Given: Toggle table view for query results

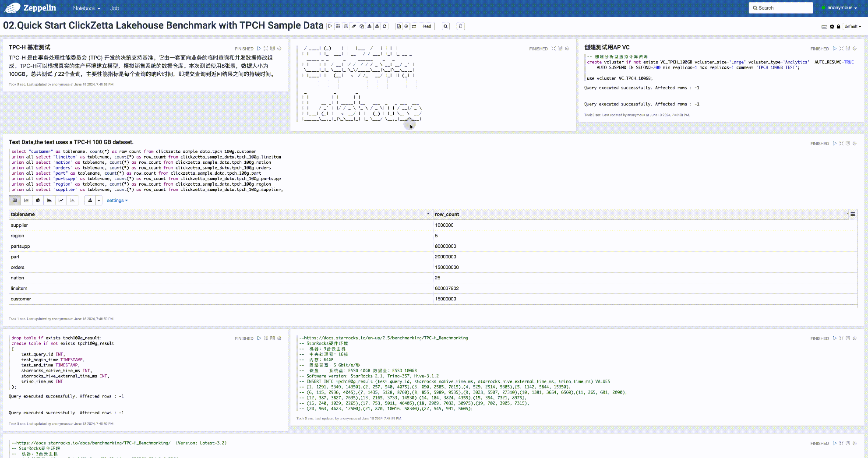Looking at the screenshot, I should tap(14, 201).
